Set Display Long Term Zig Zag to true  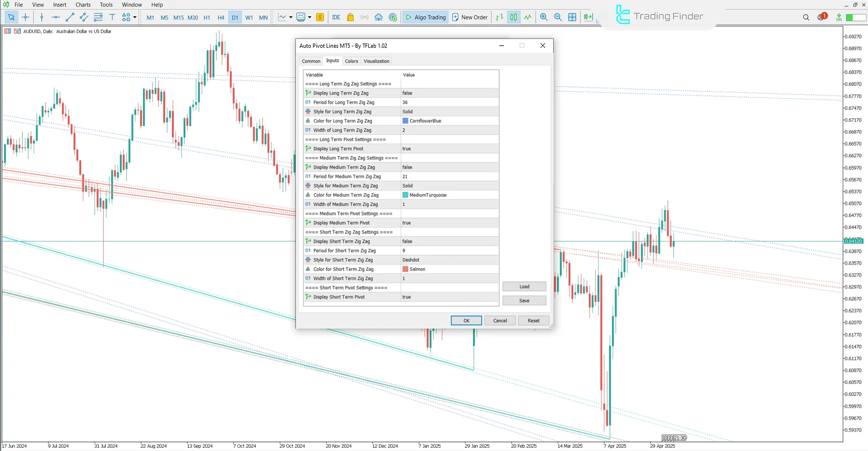point(449,93)
